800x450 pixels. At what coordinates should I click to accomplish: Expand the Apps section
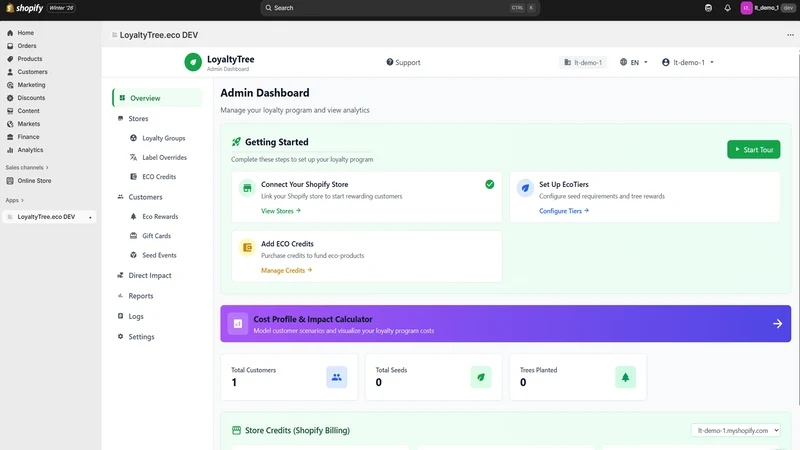pyautogui.click(x=15, y=200)
